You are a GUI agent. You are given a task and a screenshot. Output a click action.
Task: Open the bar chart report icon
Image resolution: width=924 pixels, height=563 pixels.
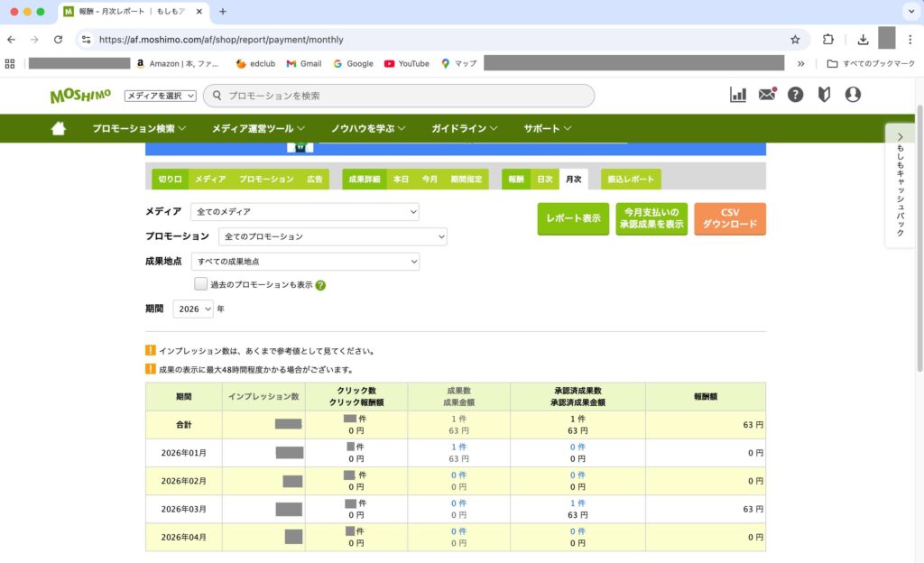point(738,95)
